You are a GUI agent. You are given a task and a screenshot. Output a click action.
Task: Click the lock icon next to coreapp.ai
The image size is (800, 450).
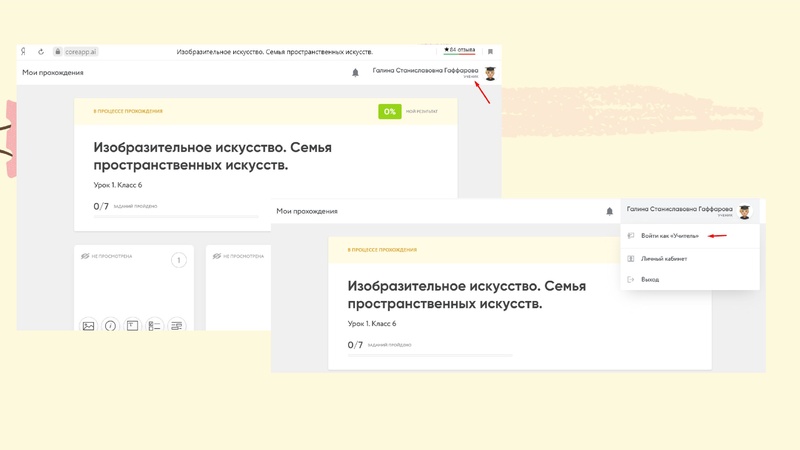pyautogui.click(x=58, y=52)
